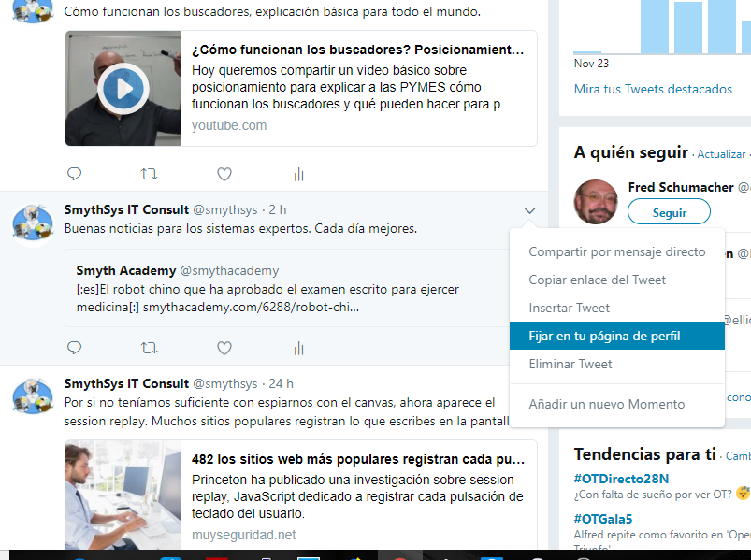Follow Fred Schumacher with the Seguir button
The image size is (751, 560).
click(669, 212)
